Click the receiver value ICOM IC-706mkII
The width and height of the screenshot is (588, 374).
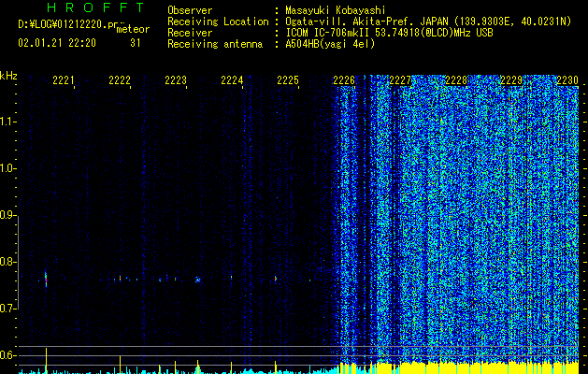point(329,33)
